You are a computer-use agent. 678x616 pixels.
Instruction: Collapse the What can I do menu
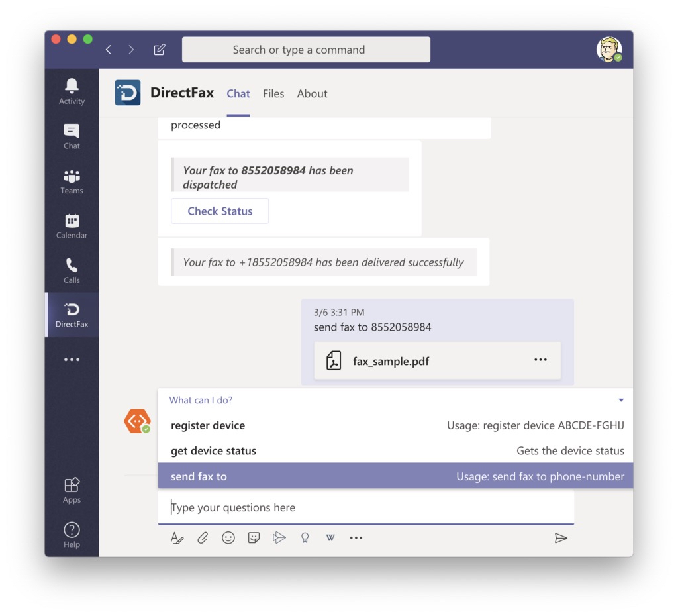621,400
